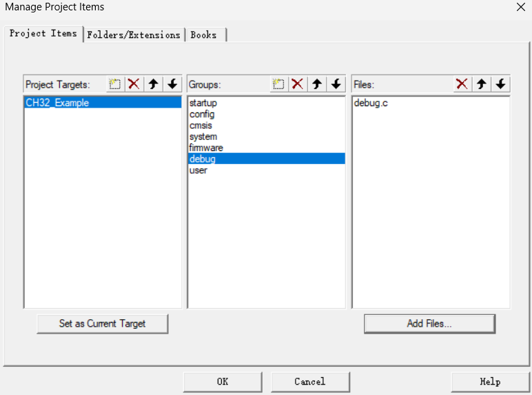
Task: Move project target down
Action: coord(172,84)
